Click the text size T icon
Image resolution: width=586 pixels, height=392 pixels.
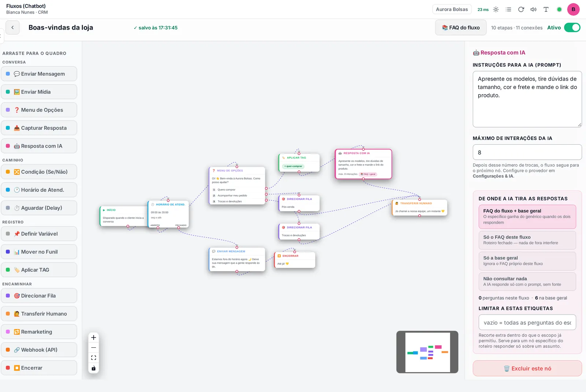coord(546,10)
